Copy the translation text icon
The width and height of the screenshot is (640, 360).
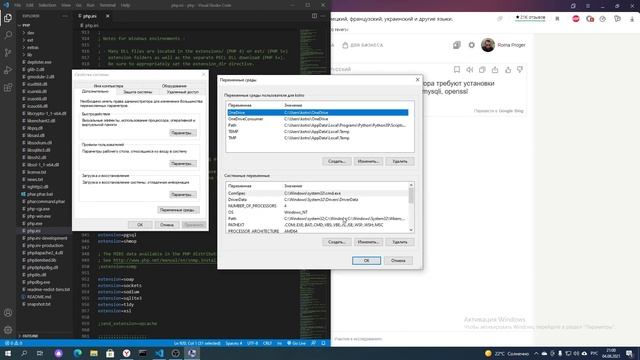482,70
